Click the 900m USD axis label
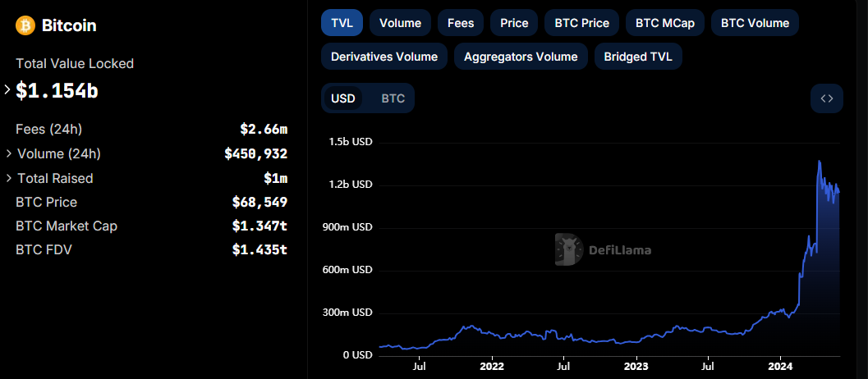868x379 pixels. 347,227
